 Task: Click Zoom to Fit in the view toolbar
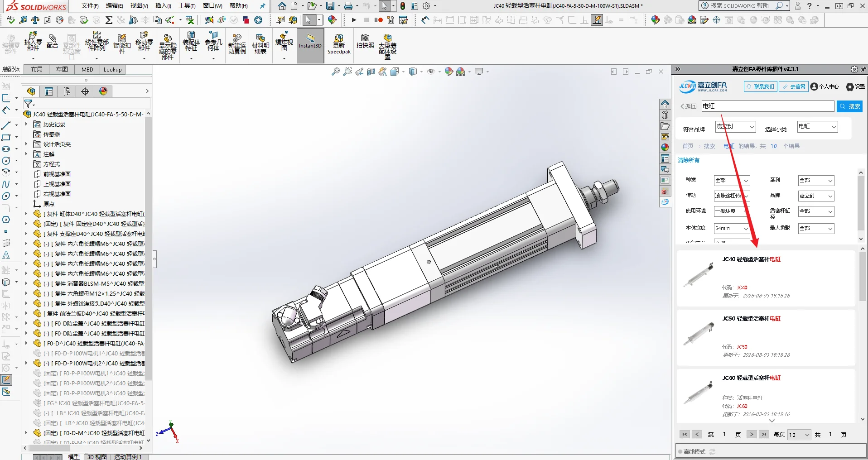(336, 72)
